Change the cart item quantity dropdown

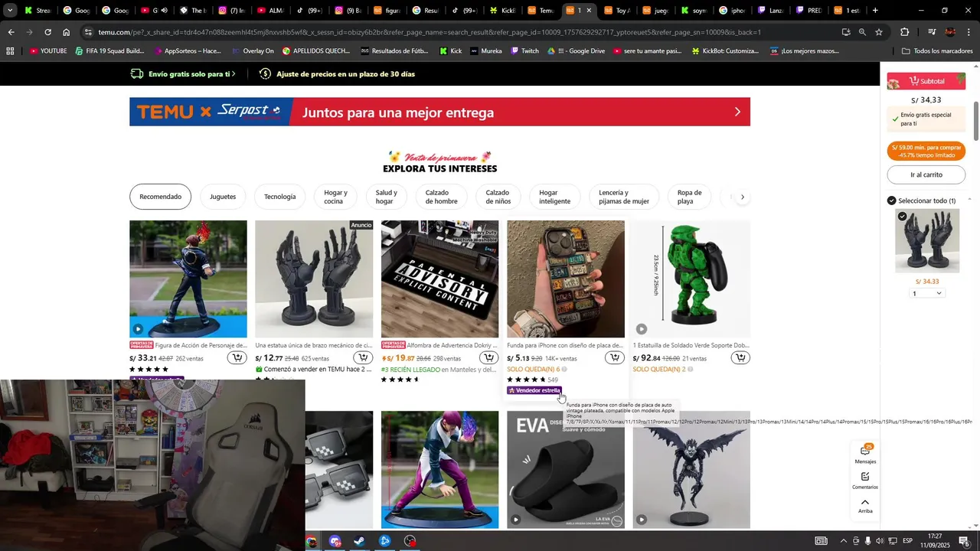point(926,293)
